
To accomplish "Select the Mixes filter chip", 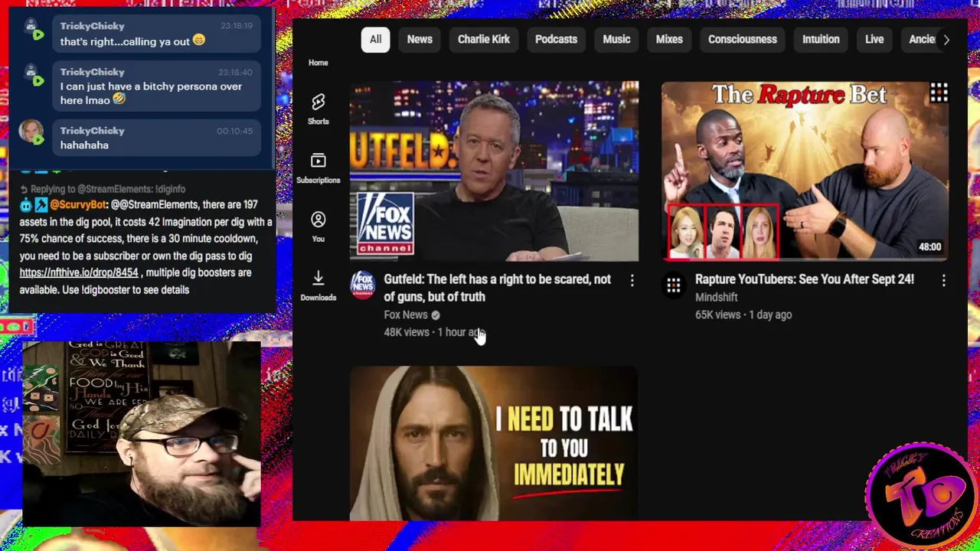I will (669, 40).
